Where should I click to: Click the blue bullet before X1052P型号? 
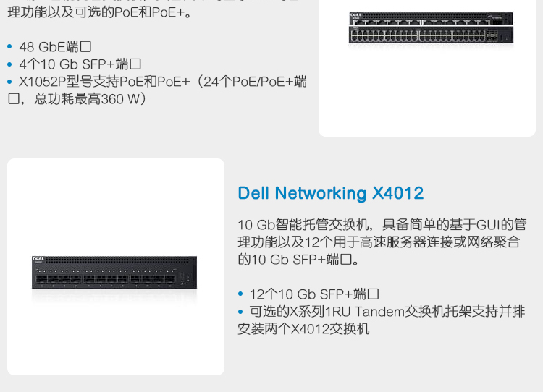click(9, 82)
